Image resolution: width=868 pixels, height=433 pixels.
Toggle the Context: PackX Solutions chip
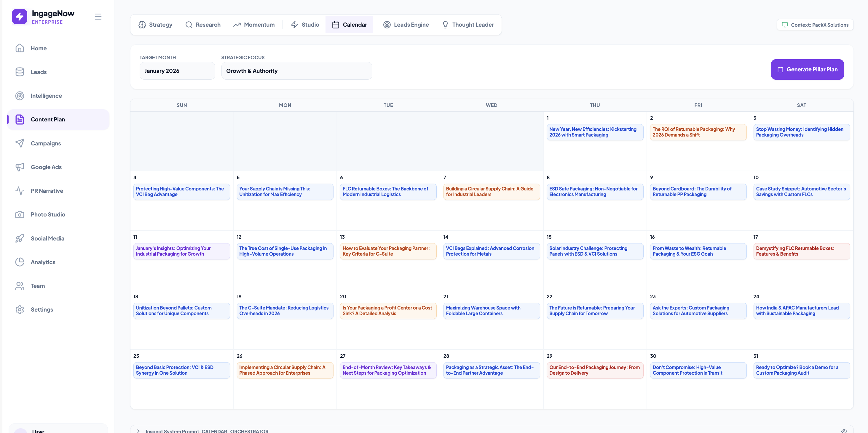click(815, 25)
